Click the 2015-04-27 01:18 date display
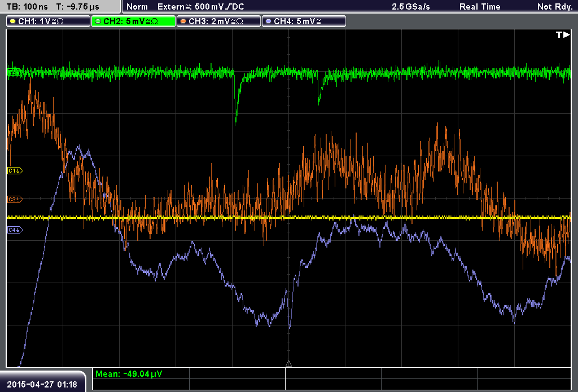The width and height of the screenshot is (578, 392). tap(42, 384)
